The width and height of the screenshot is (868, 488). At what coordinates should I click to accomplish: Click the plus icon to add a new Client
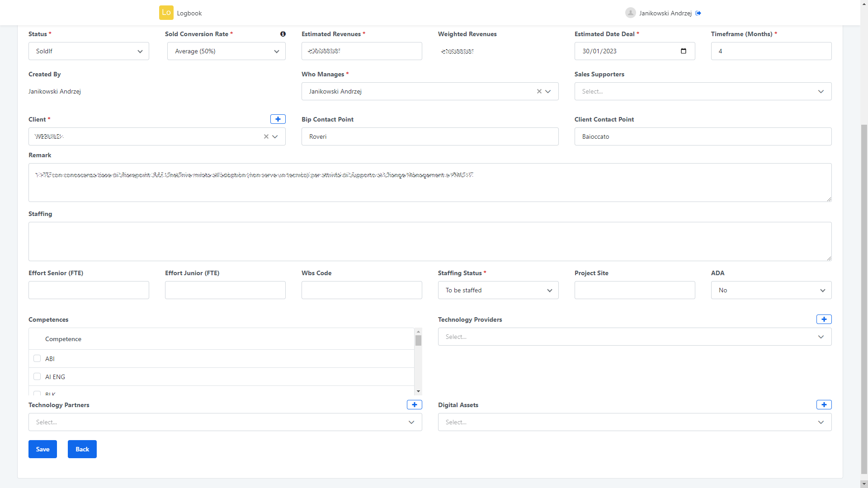[278, 119]
